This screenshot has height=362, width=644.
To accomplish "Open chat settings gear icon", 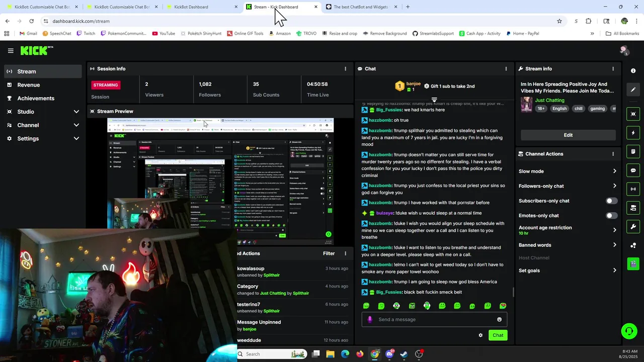I will click(x=480, y=335).
